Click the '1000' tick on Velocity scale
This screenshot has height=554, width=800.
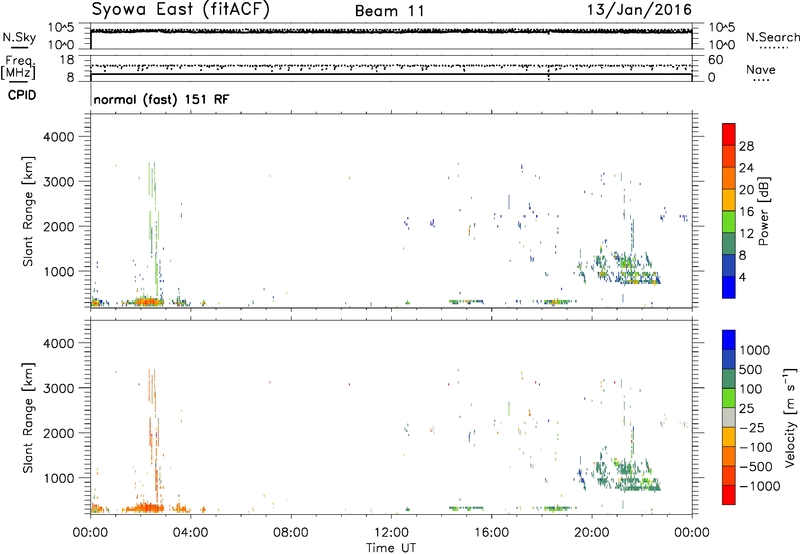(754, 350)
